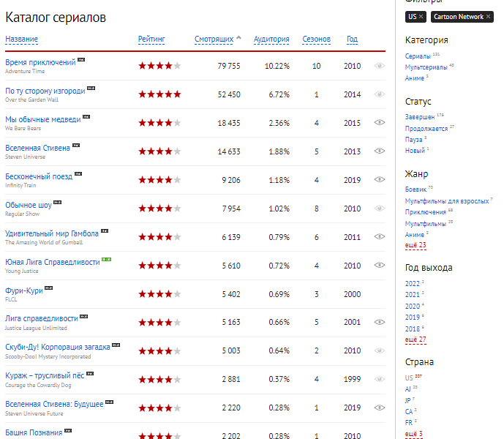This screenshot has width=504, height=439.
Task: Open the Башня Познания series page
Action: coord(34,432)
